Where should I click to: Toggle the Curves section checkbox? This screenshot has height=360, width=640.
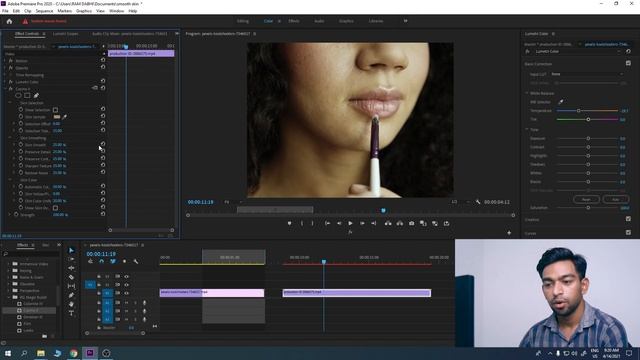pos(628,233)
